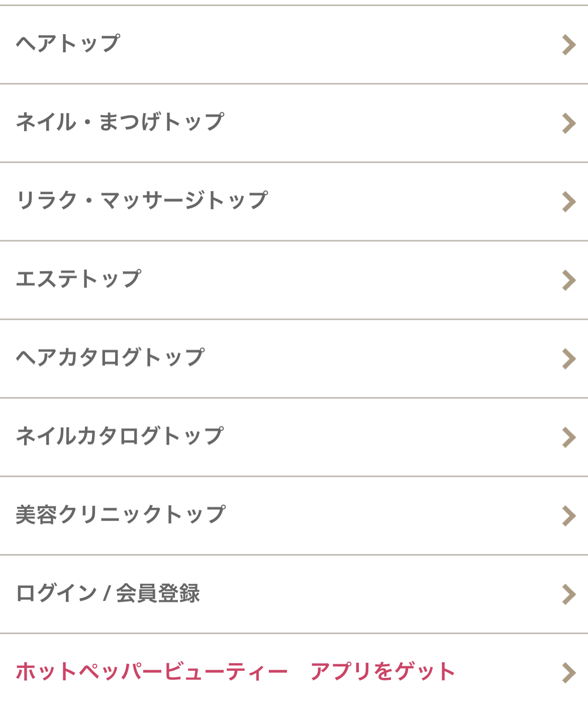Image resolution: width=588 pixels, height=702 pixels.
Task: Open the ヘアトップ menu item
Action: click(x=68, y=44)
